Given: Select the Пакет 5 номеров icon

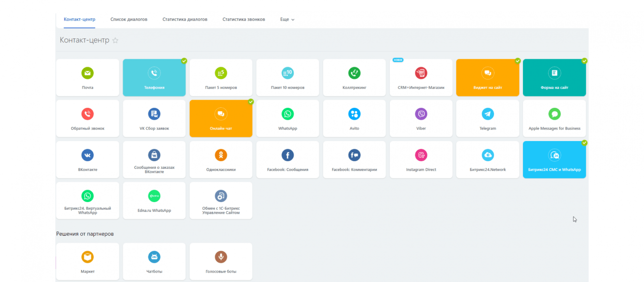Looking at the screenshot, I should pos(221,73).
